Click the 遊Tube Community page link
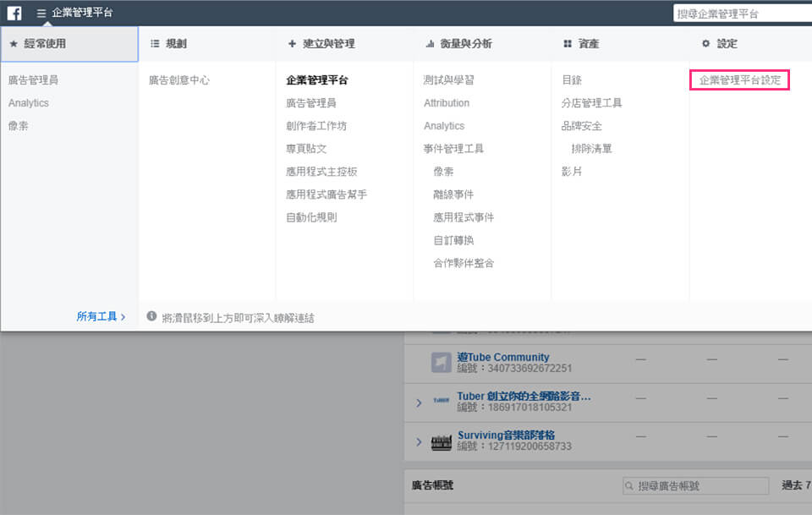 [x=503, y=357]
